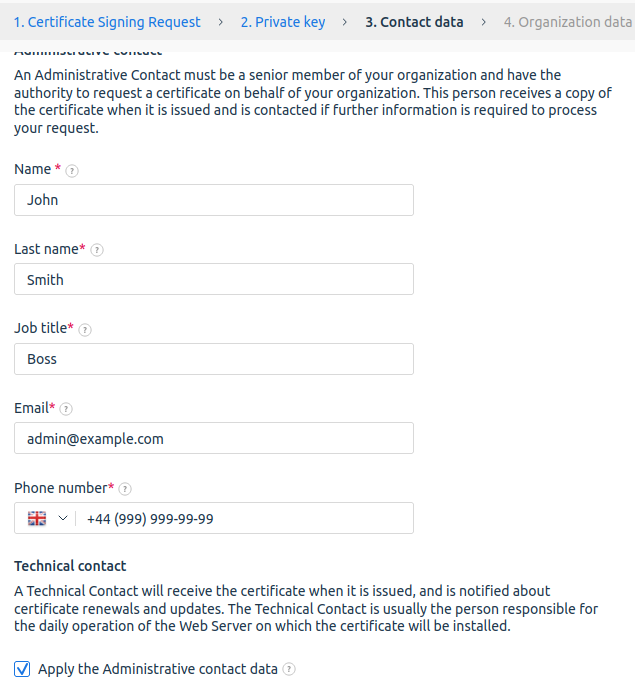Focus the Last name field containing Smith
This screenshot has width=635, height=689.
click(213, 279)
